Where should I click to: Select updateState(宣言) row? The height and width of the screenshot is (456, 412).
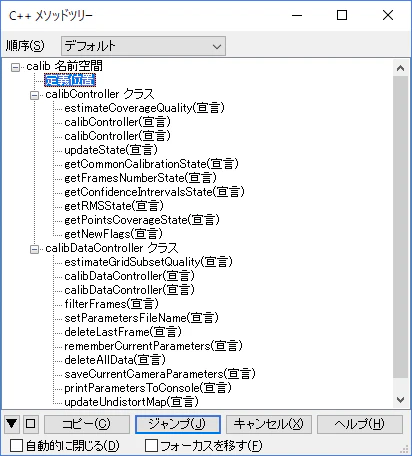[x=111, y=150]
